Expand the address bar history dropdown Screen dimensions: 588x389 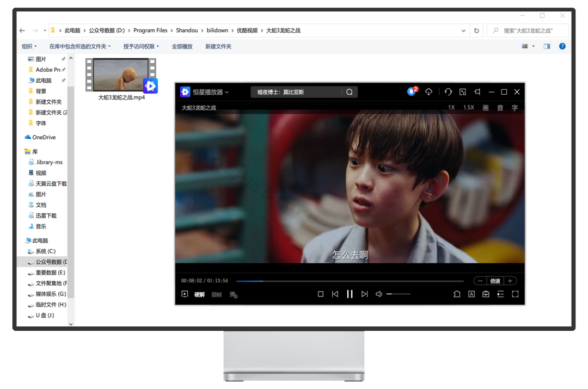(x=463, y=30)
